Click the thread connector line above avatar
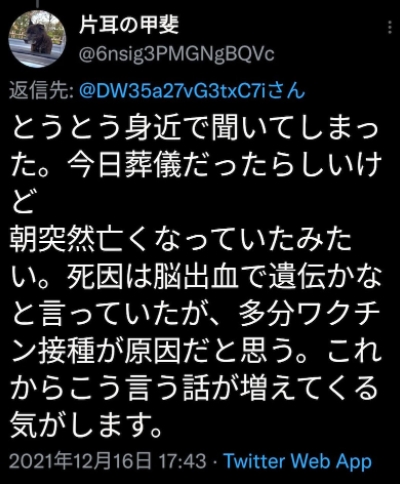Image resolution: width=400 pixels, height=484 pixels. tap(38, 3)
